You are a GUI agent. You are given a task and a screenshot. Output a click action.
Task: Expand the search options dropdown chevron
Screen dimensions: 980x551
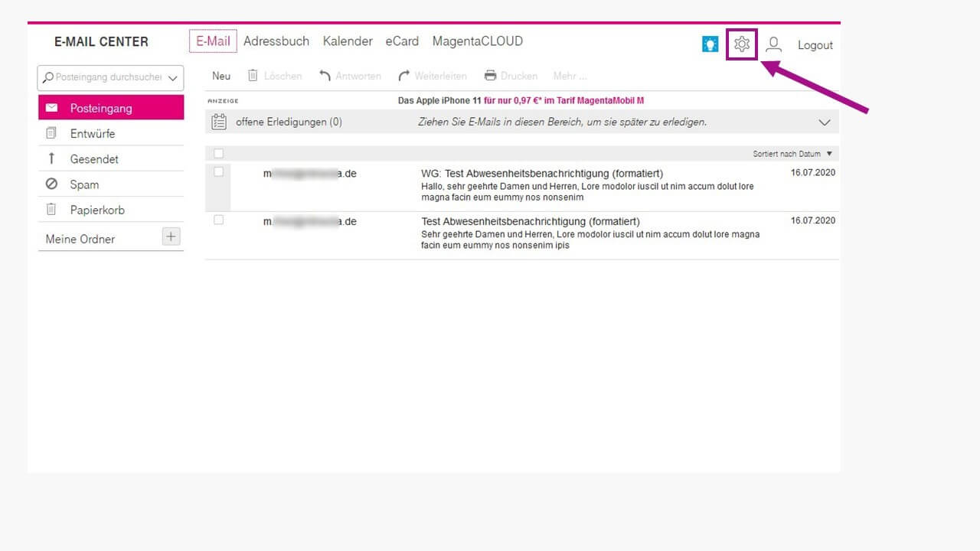pyautogui.click(x=173, y=78)
